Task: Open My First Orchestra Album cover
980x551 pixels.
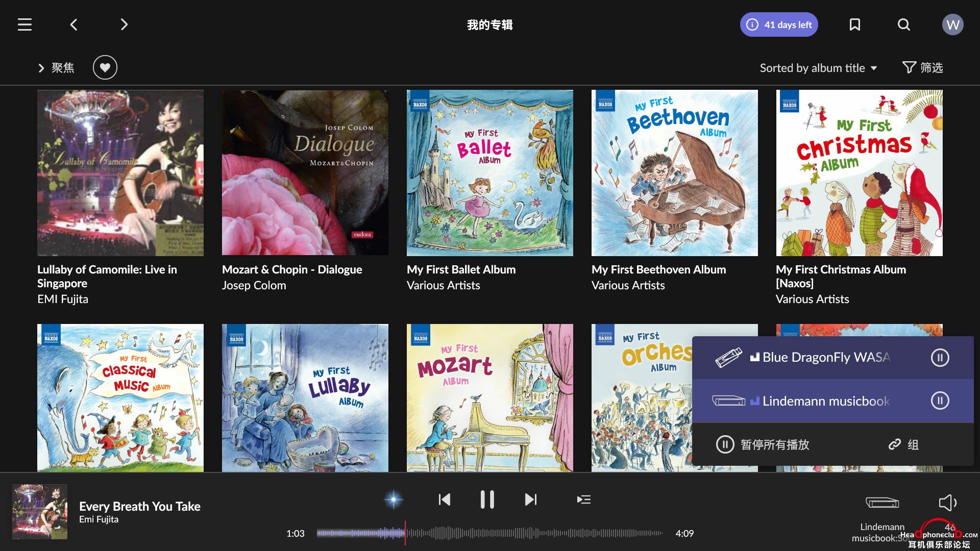Action: tap(642, 398)
